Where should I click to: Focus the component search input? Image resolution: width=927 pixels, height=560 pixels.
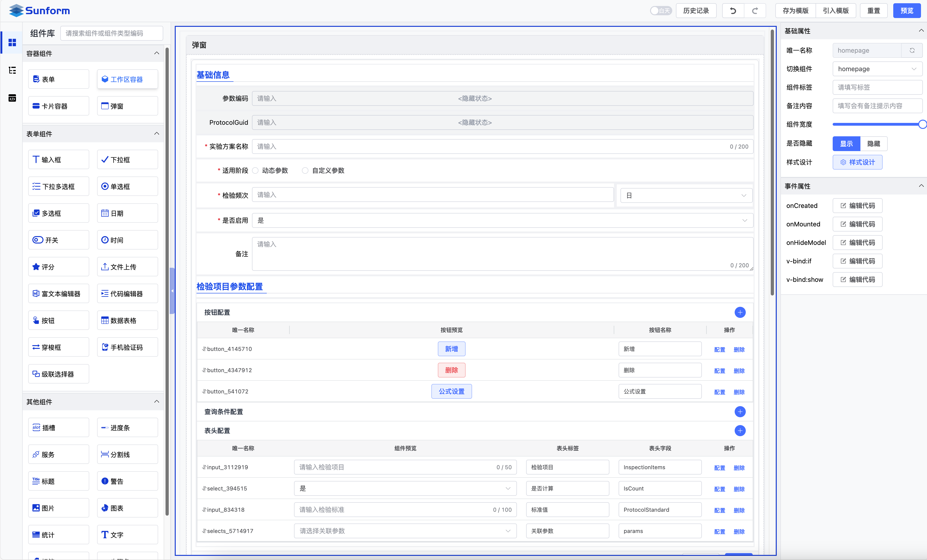pos(111,33)
